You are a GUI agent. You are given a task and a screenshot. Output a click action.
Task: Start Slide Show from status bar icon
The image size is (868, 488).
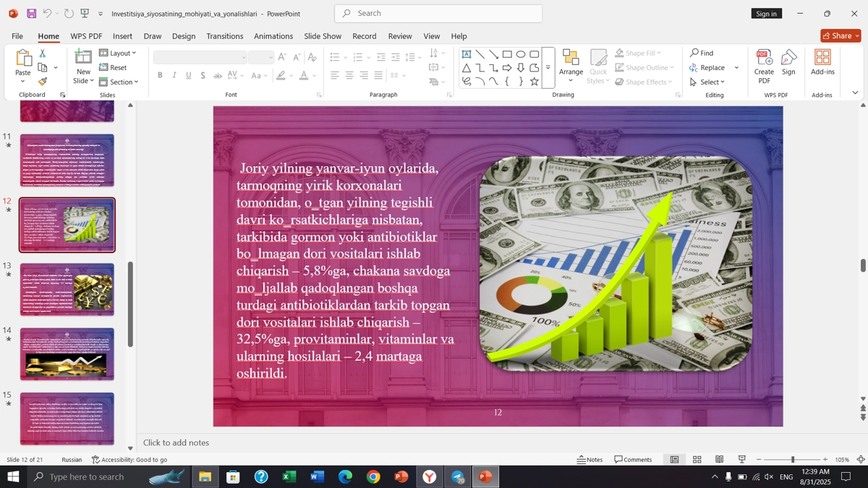(741, 460)
